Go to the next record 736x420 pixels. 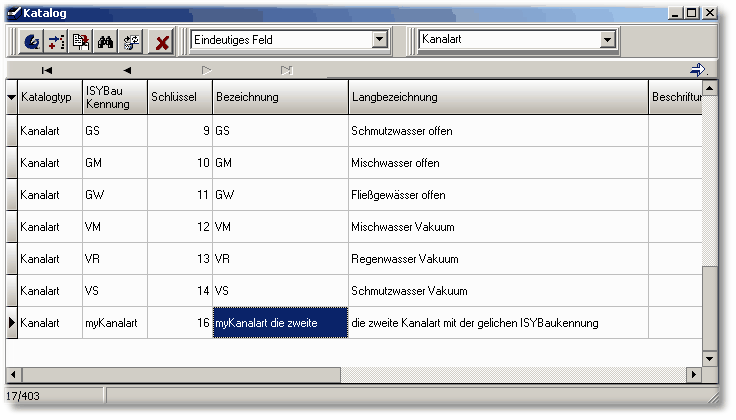(206, 70)
